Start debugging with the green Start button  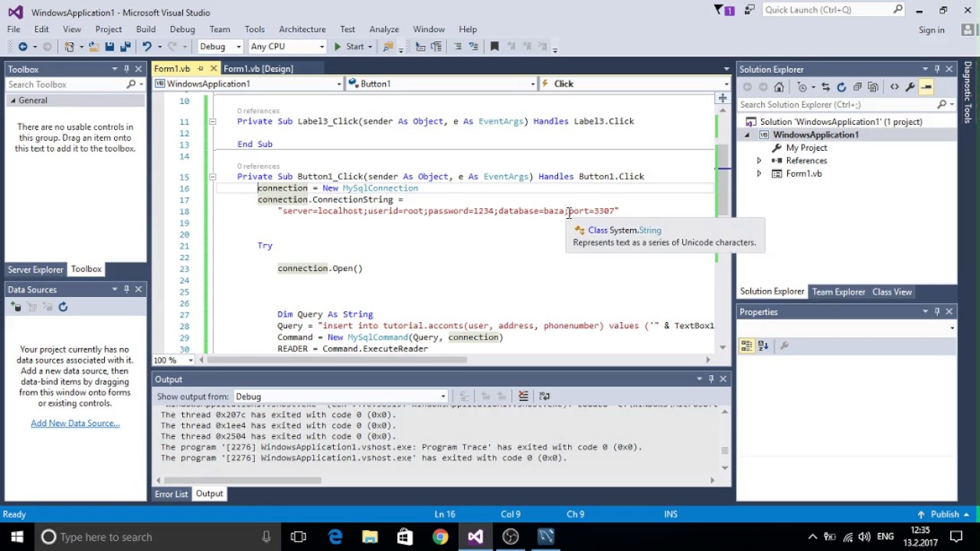(x=349, y=47)
